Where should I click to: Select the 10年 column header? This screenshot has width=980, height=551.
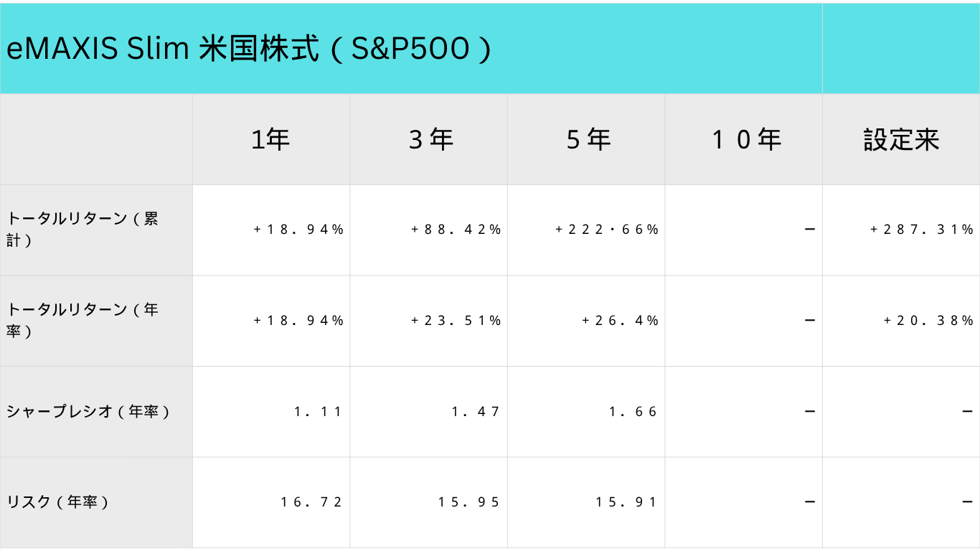coord(746,140)
